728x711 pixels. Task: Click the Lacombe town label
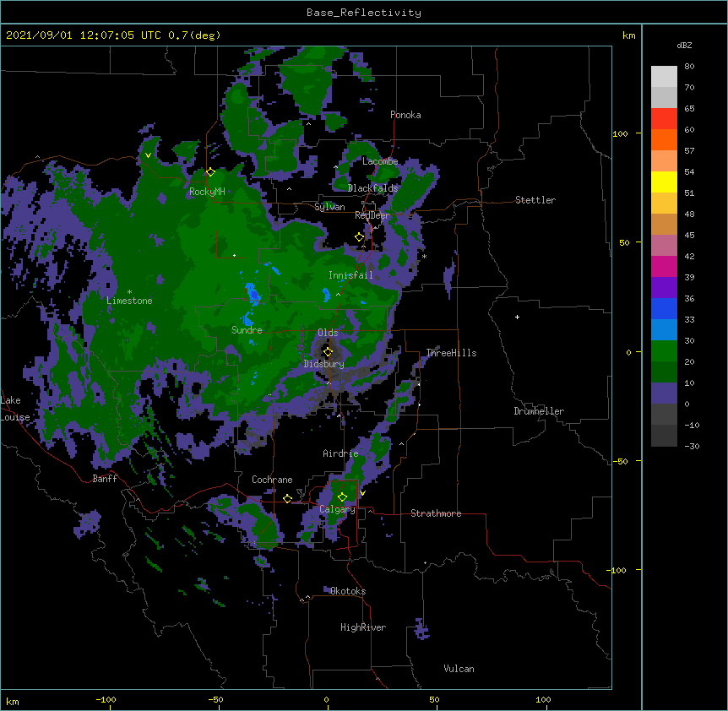[380, 161]
